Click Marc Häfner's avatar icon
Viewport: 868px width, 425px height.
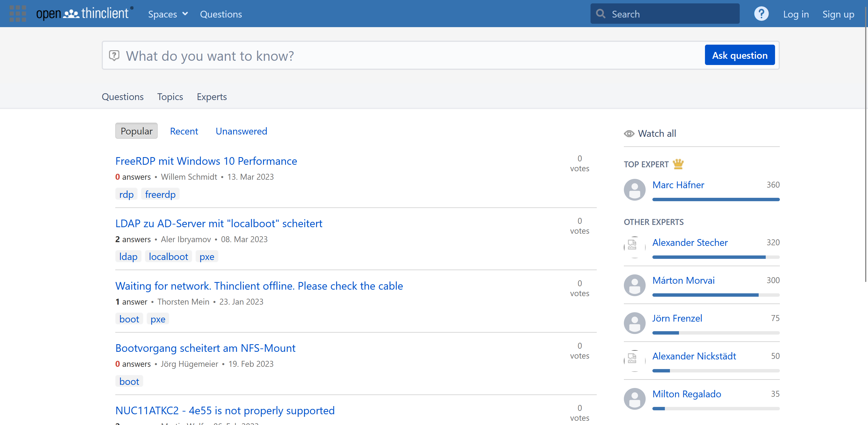click(x=635, y=190)
